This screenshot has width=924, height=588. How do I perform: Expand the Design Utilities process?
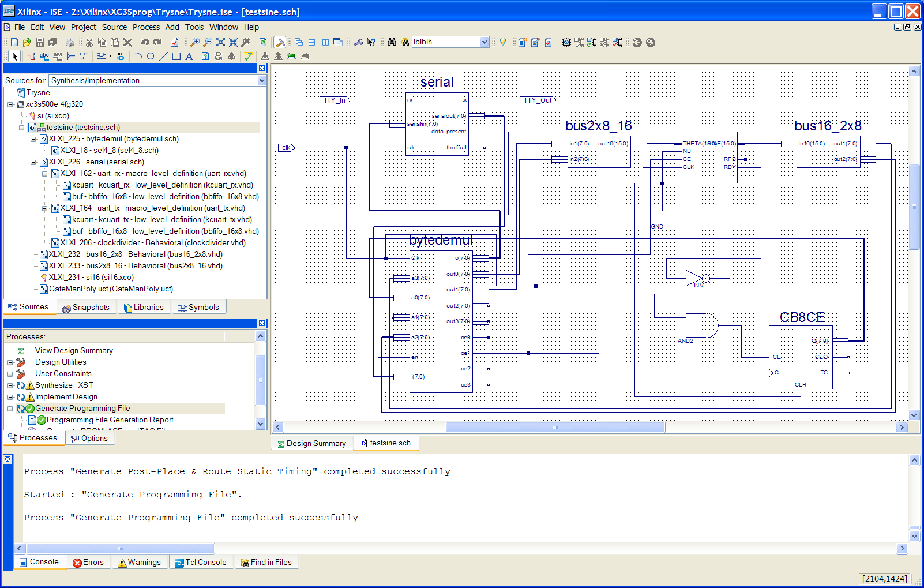tap(10, 362)
